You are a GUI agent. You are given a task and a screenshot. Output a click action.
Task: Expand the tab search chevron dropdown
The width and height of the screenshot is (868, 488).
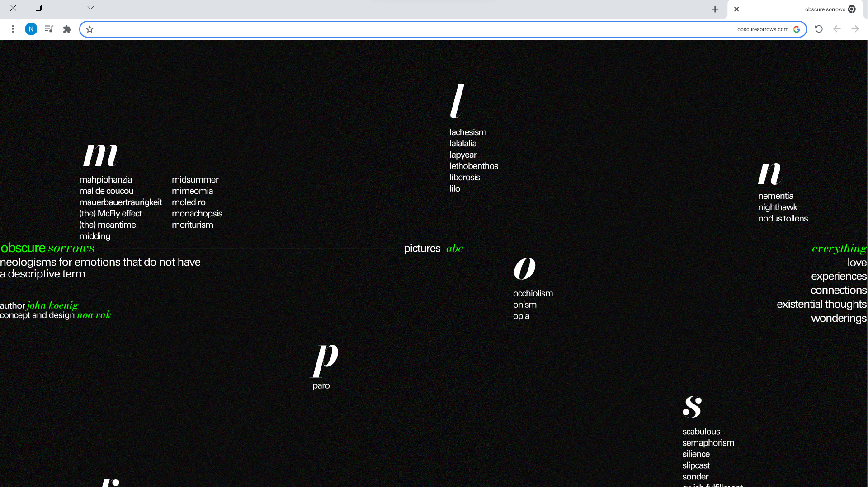pos(90,8)
